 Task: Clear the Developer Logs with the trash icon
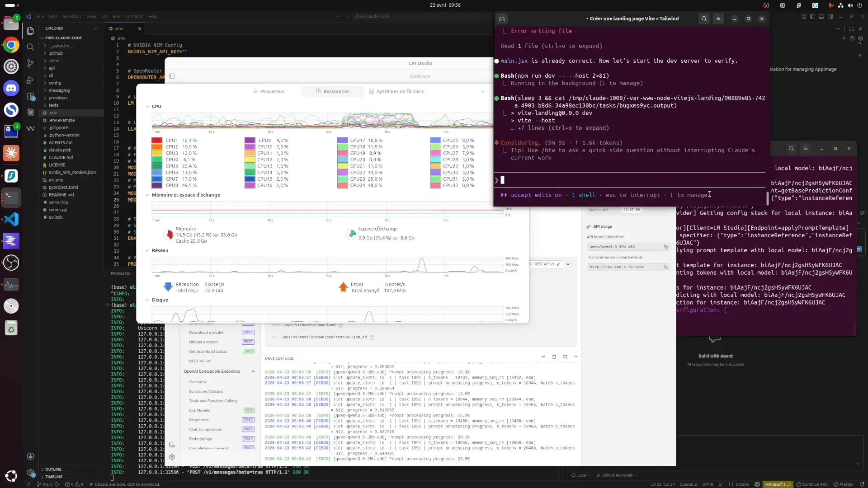click(x=554, y=357)
